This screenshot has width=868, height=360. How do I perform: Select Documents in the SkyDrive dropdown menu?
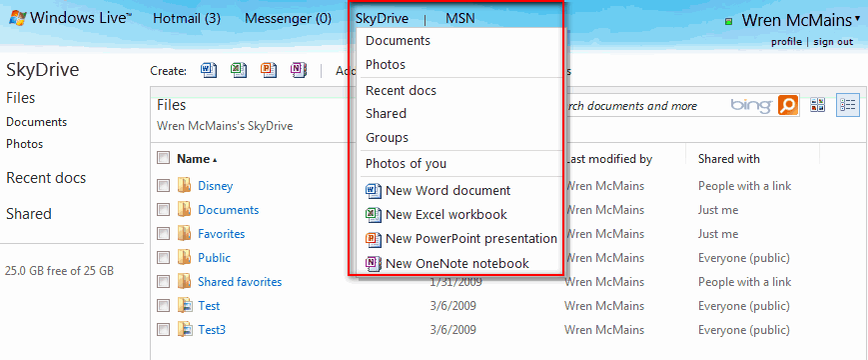(x=398, y=40)
